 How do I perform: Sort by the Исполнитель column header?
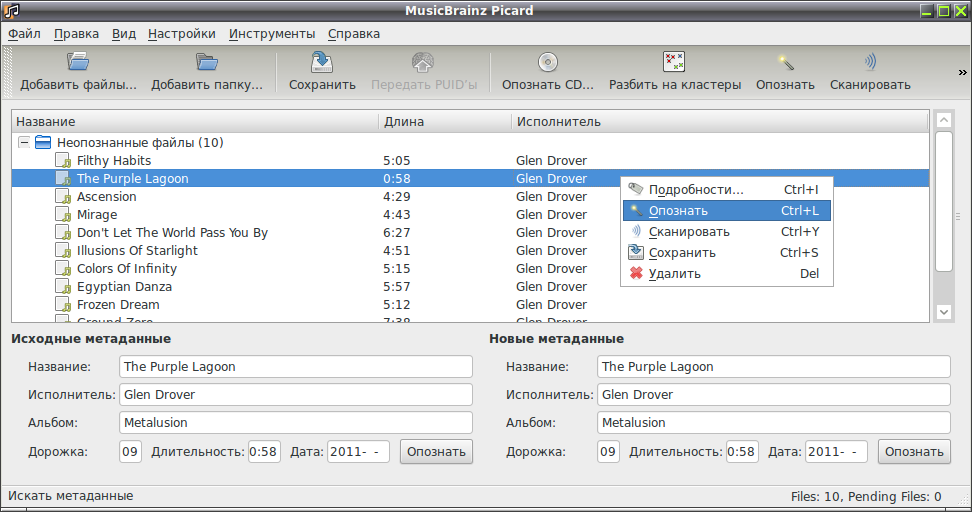click(720, 121)
